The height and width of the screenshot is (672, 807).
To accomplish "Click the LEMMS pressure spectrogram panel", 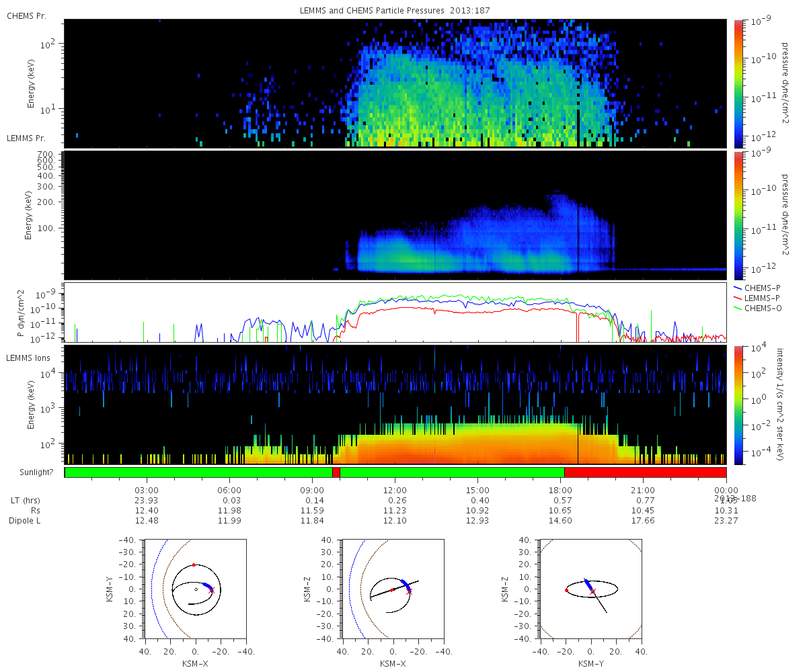I will [395, 215].
